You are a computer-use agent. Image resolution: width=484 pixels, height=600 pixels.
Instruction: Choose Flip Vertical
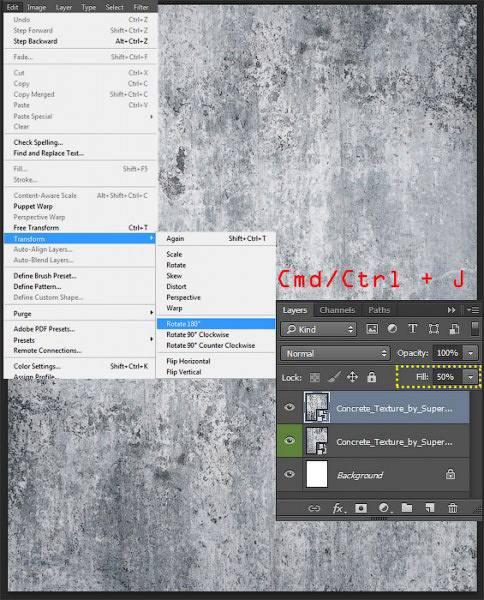coord(216,372)
